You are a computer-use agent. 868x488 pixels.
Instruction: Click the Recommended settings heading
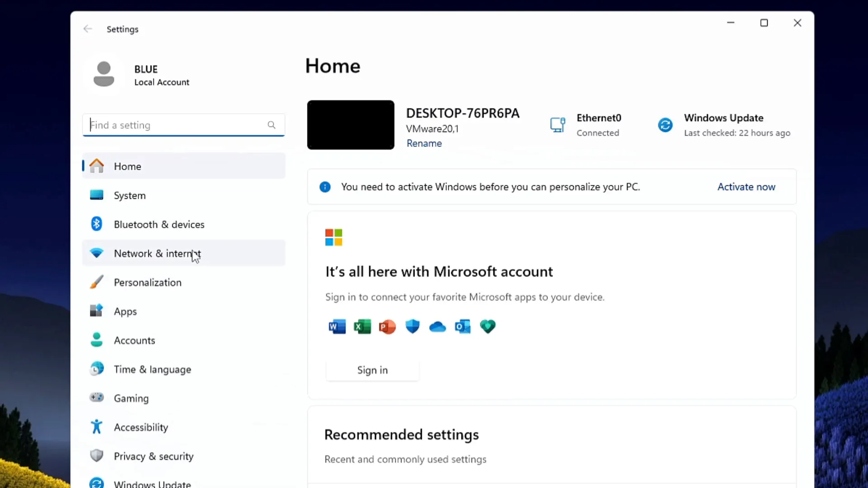401,434
